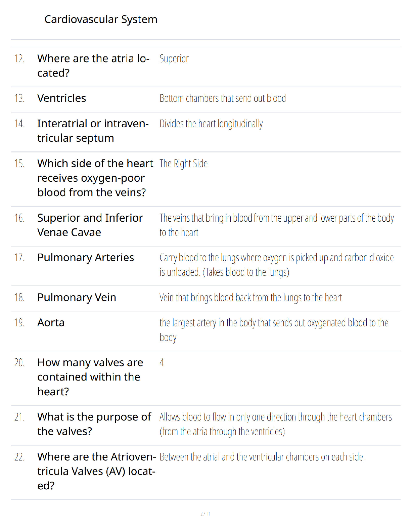This screenshot has height=532, width=411.
Task: Click the Pulmonary Arteries definition text
Action: tap(277, 265)
